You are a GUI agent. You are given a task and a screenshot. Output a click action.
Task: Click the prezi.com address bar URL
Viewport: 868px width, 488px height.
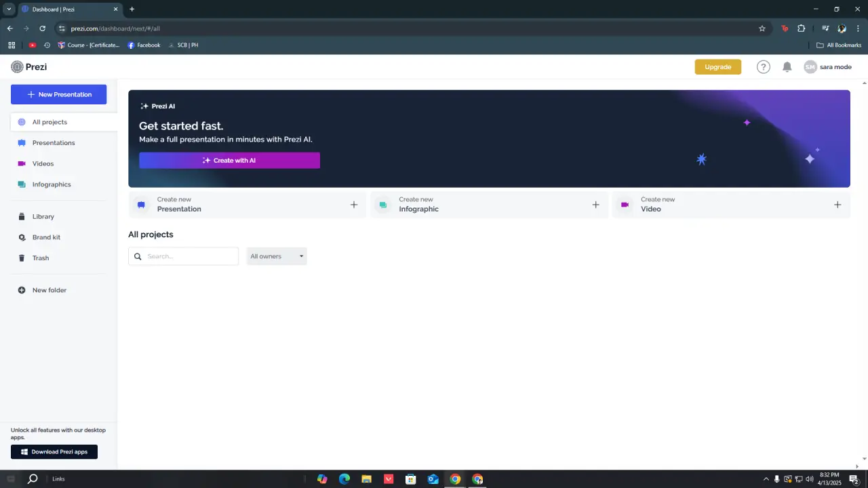coord(115,28)
